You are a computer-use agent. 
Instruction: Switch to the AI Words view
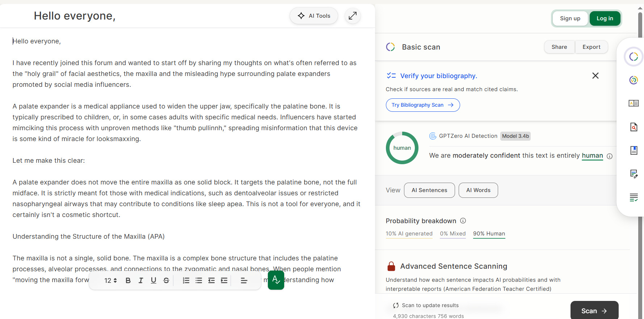coord(478,190)
